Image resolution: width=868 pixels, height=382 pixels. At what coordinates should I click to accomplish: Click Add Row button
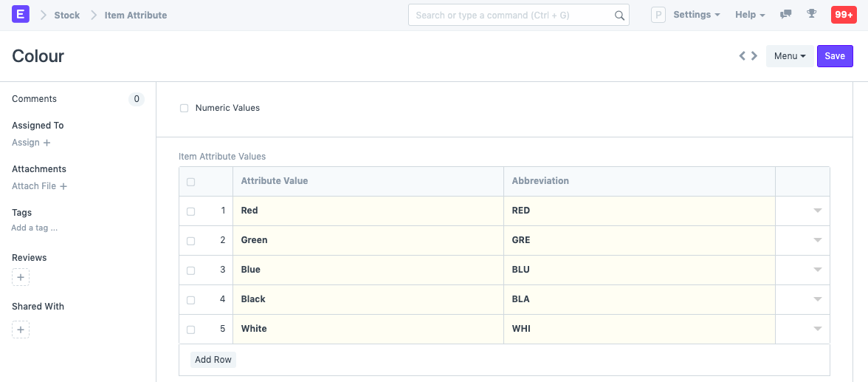213,360
